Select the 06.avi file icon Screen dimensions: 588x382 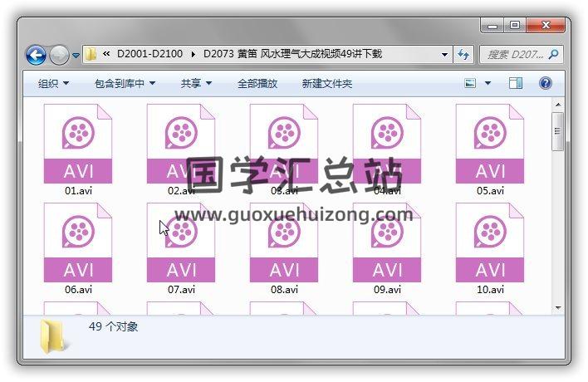tap(78, 242)
